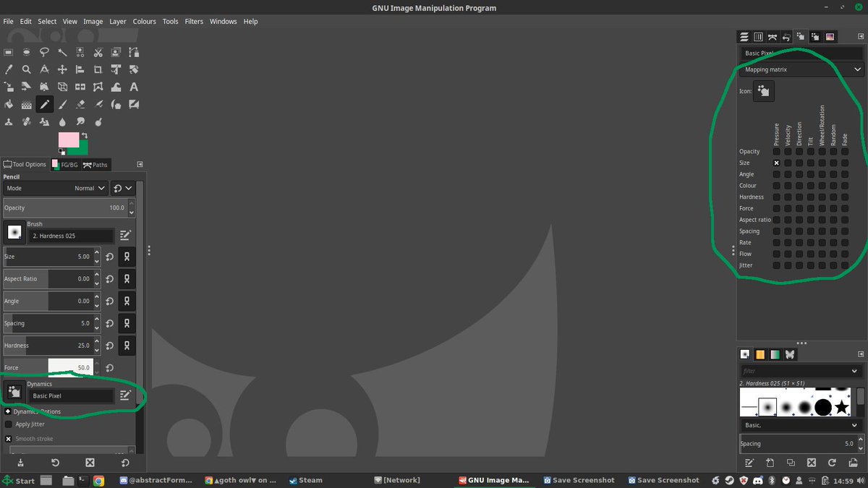
Task: Select the Bucket Fill tool
Action: [x=9, y=104]
